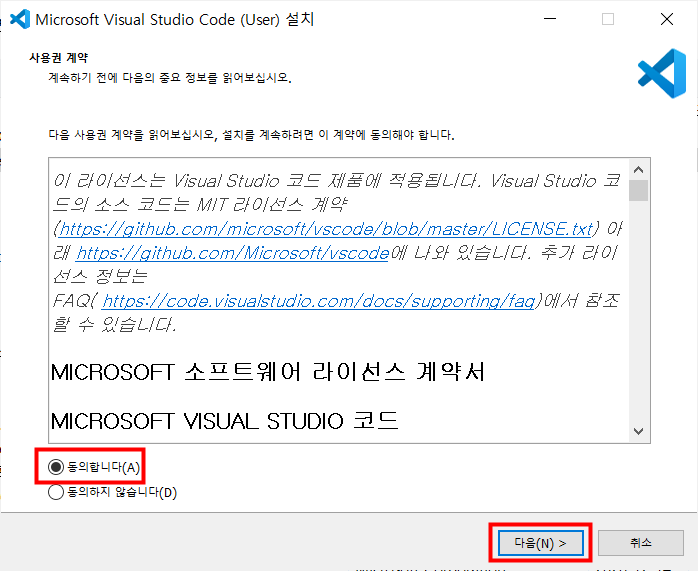This screenshot has width=698, height=571.
Task: Click the license scrollbar up arrow
Action: click(x=638, y=170)
